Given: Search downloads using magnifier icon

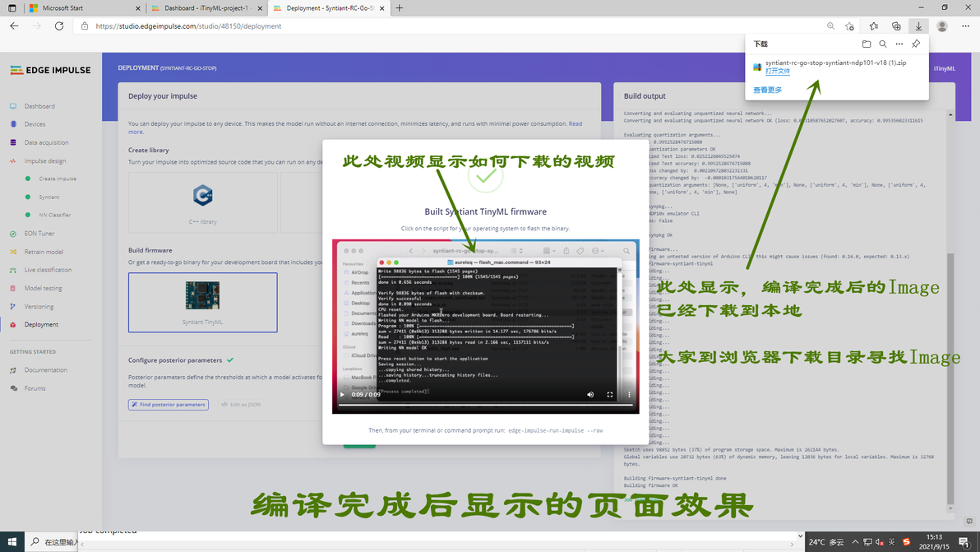Looking at the screenshot, I should (x=882, y=44).
